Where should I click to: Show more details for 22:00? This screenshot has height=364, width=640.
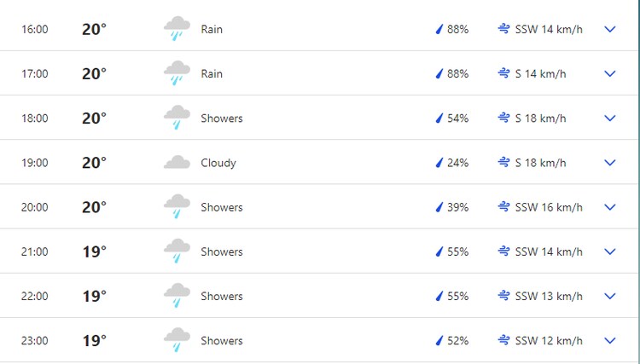click(609, 296)
